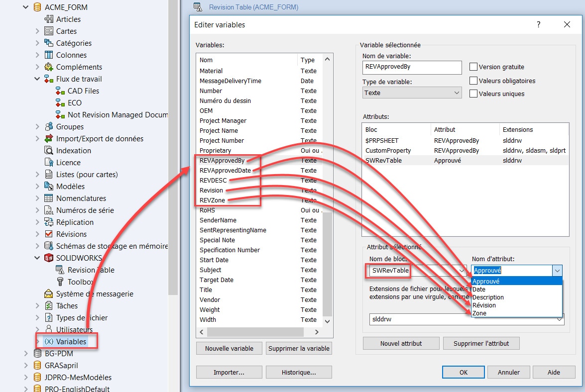Click the Nouvel attribut button
This screenshot has width=585, height=392.
401,344
